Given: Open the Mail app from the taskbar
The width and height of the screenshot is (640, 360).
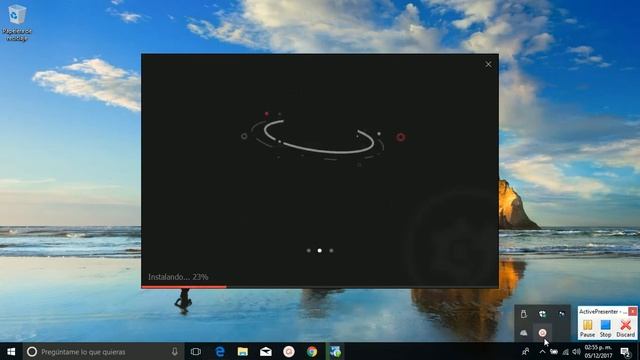Looking at the screenshot, I should coord(266,351).
